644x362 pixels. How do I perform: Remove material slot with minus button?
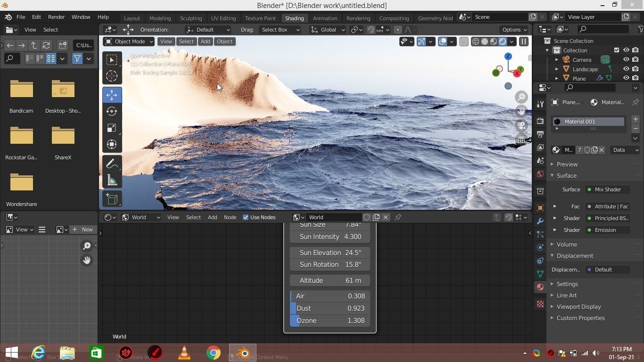point(636,128)
